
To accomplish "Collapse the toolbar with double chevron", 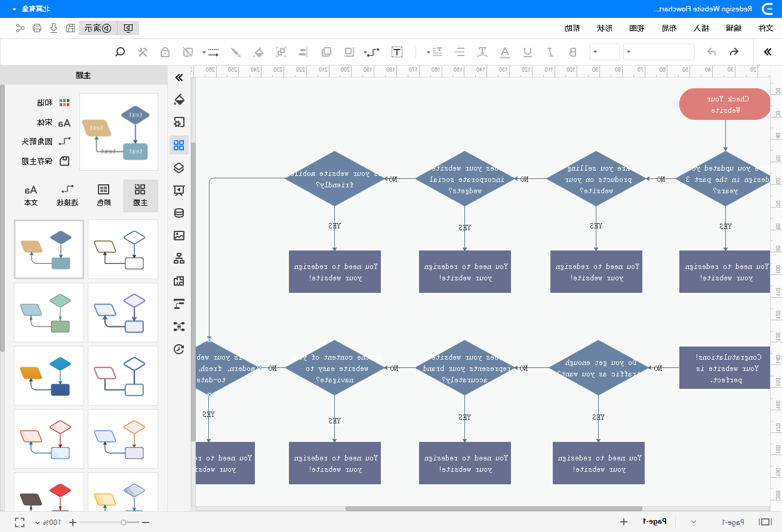I will click(x=768, y=52).
